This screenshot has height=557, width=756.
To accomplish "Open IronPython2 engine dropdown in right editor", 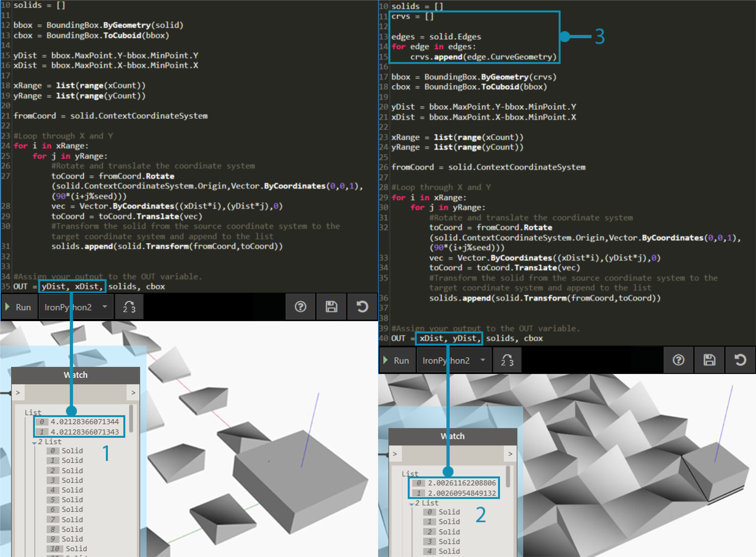I will click(483, 360).
